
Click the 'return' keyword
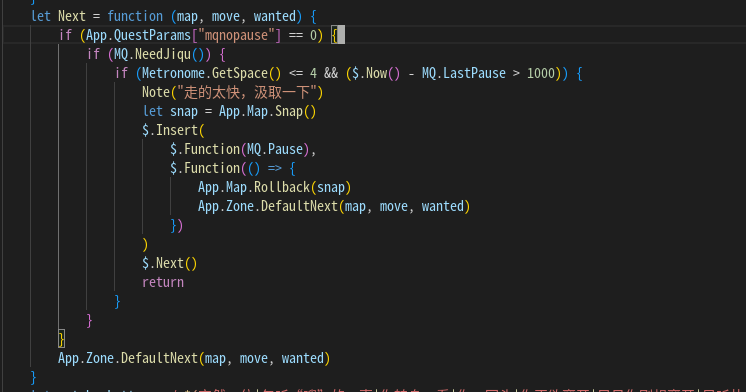[163, 282]
